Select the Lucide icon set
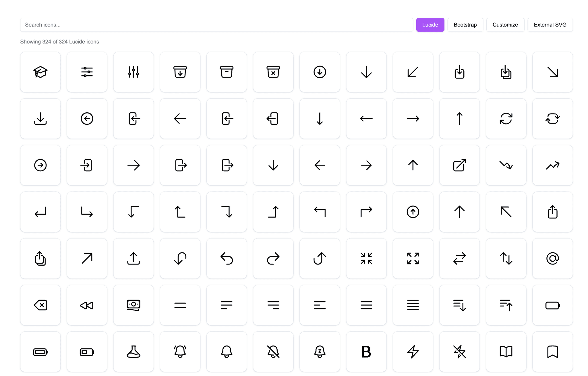The height and width of the screenshot is (376, 588). click(x=430, y=25)
